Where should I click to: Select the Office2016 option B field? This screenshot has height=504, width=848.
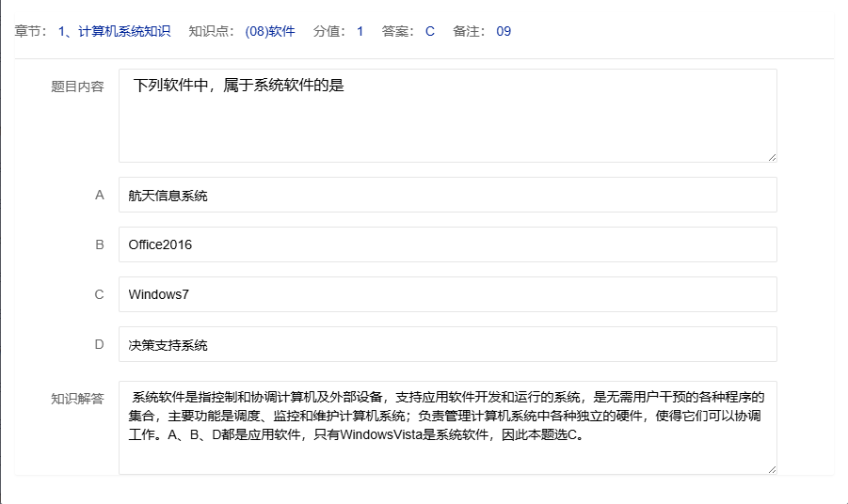[x=447, y=244]
